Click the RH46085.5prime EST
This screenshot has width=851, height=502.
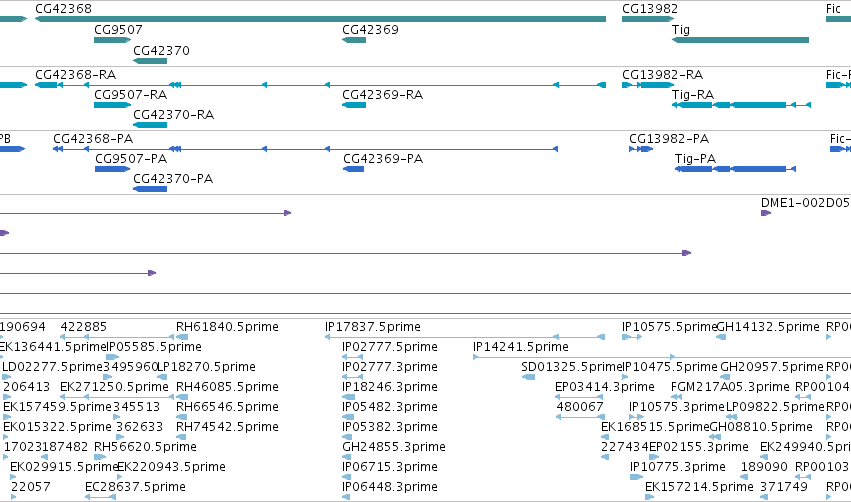pyautogui.click(x=182, y=397)
